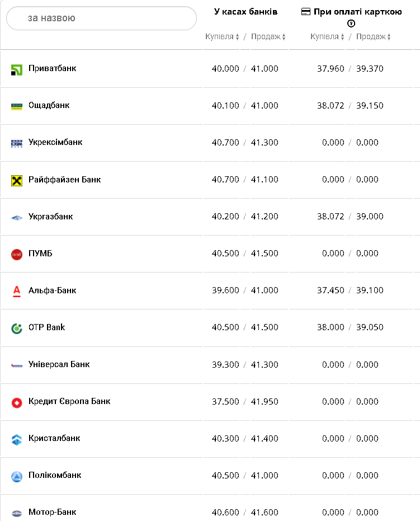Sort by cash desk Купівля rate
Image resolution: width=420 pixels, height=521 pixels.
tap(222, 37)
